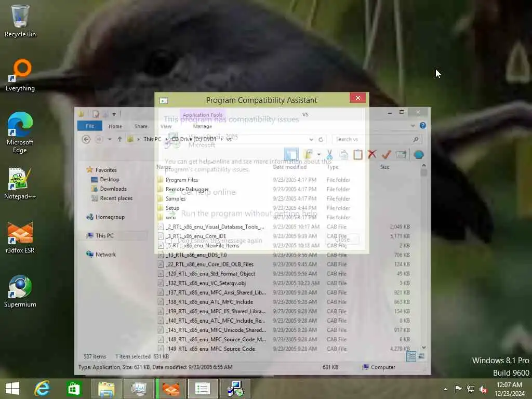Open Explorer help question mark icon

(x=423, y=126)
